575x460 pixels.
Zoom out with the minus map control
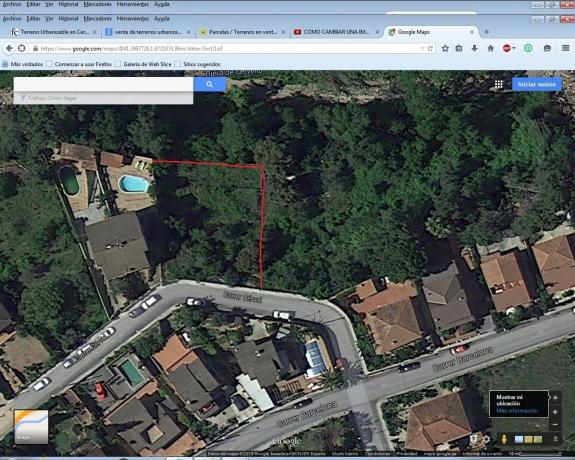click(555, 424)
